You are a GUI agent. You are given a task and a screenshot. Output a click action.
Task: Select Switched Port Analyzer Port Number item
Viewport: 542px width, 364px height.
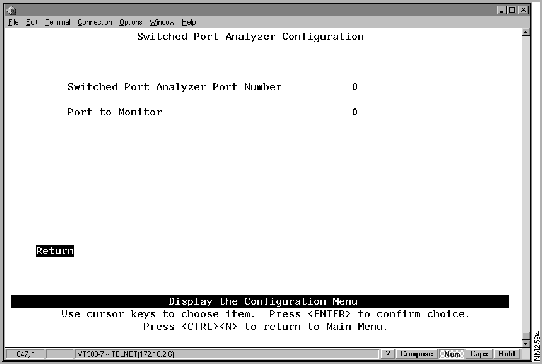(x=174, y=86)
